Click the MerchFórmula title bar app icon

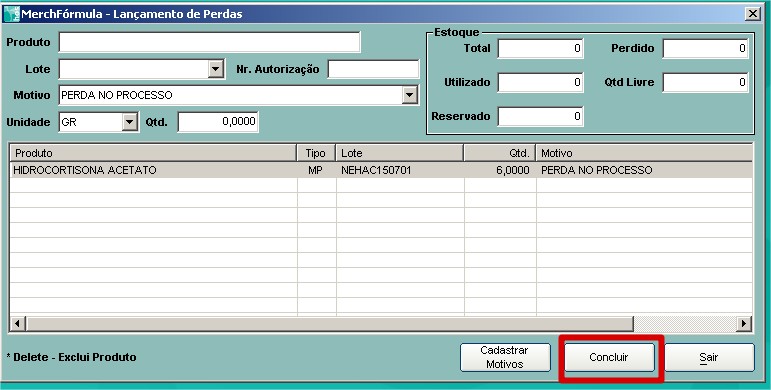11,14
